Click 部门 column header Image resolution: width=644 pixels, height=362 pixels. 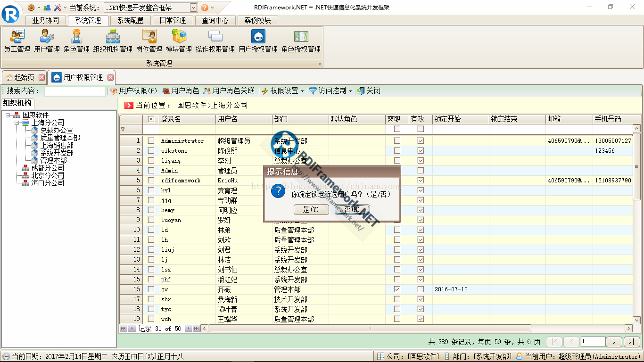tap(300, 119)
